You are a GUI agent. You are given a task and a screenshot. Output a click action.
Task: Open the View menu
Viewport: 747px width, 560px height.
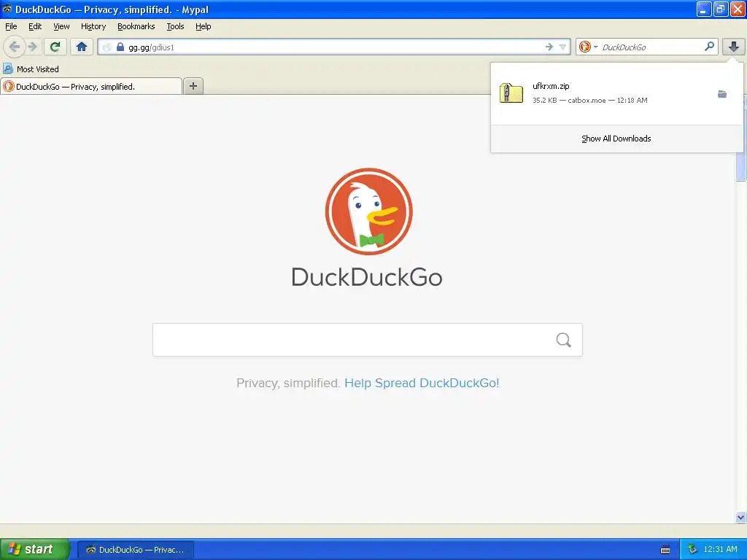61,26
